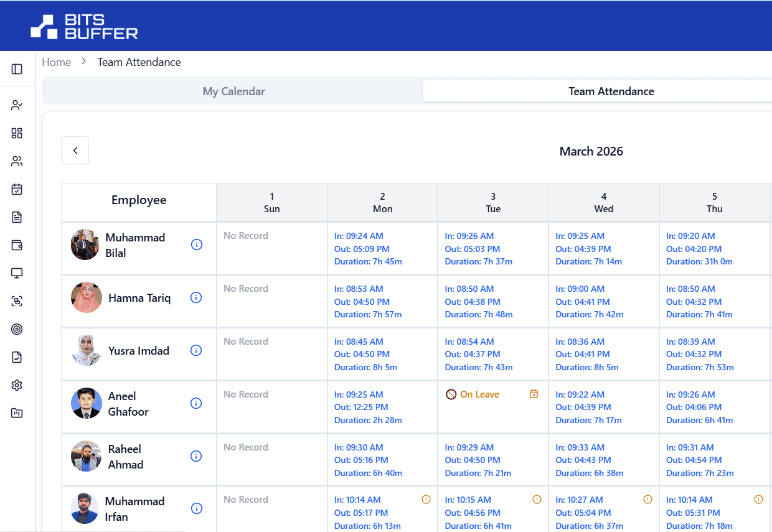Open the monitor screen sidebar icon
The height and width of the screenshot is (532, 772).
[17, 273]
